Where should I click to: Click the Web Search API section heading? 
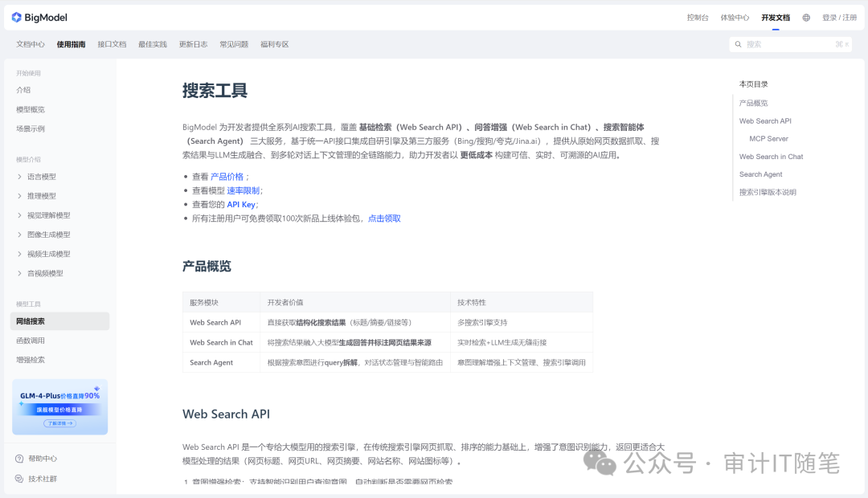pos(227,414)
